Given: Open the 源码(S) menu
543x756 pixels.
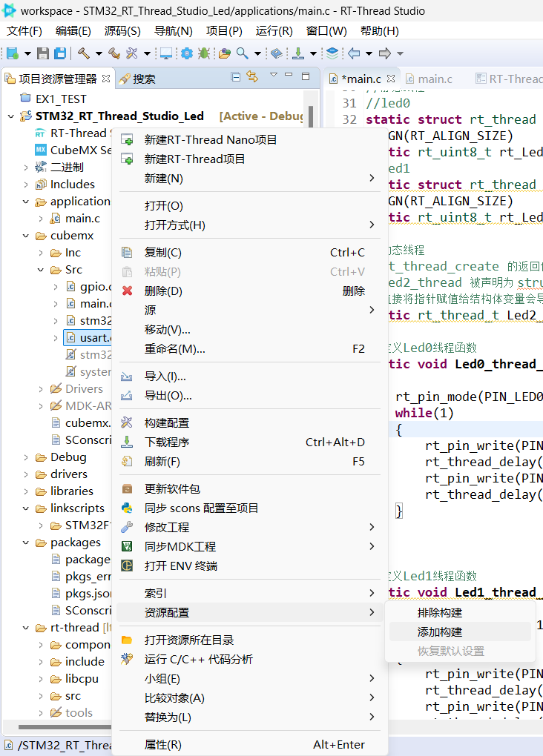Looking at the screenshot, I should click(x=122, y=31).
